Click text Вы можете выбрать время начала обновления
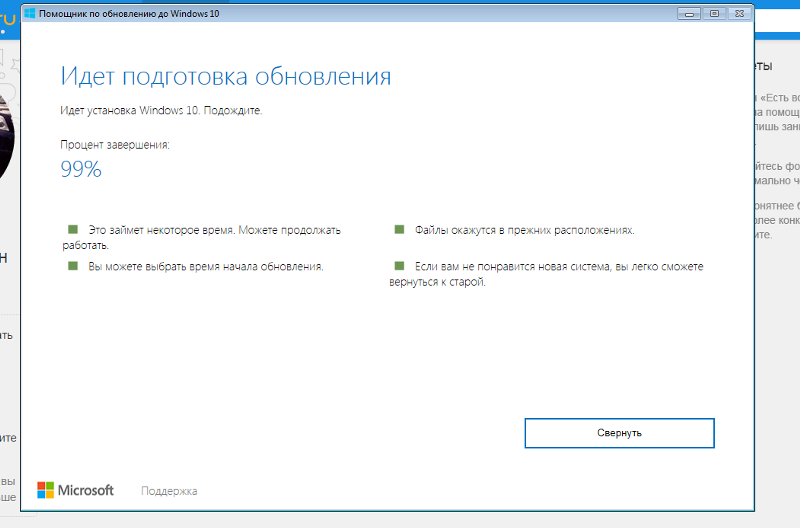The width and height of the screenshot is (800, 528). click(x=206, y=266)
